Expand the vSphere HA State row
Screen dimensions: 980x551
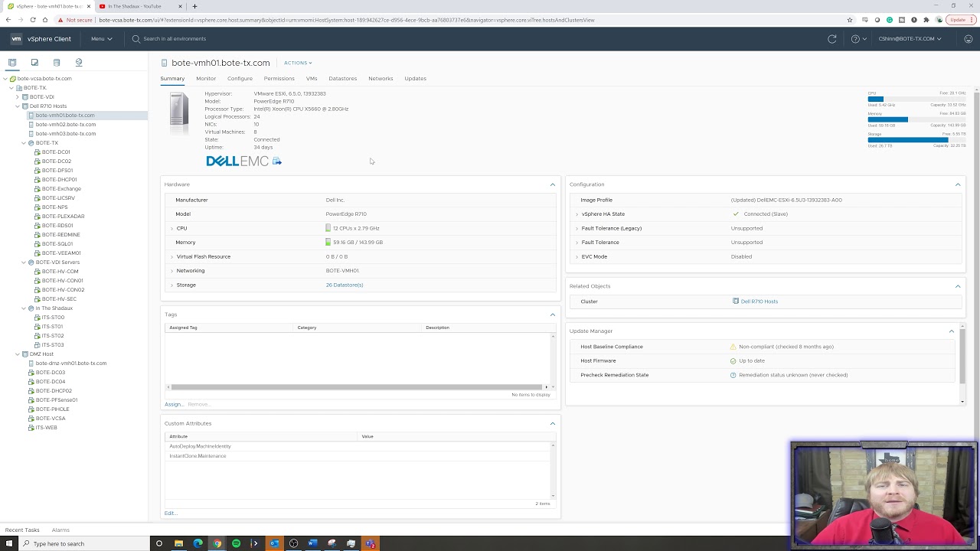(x=577, y=214)
